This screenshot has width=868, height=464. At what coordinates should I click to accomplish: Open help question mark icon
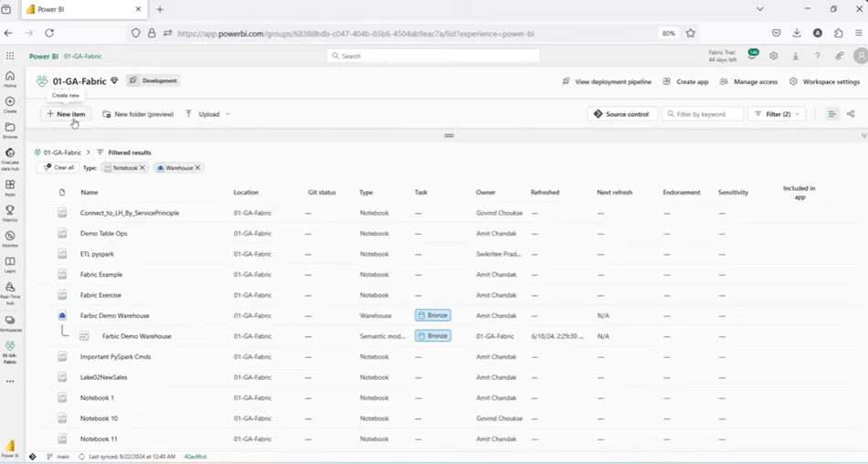817,56
